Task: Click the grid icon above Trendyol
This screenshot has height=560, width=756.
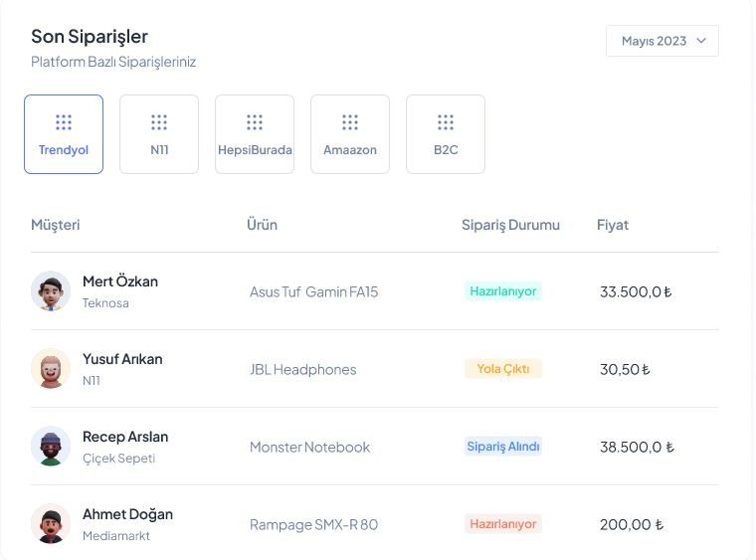Action: (x=64, y=122)
